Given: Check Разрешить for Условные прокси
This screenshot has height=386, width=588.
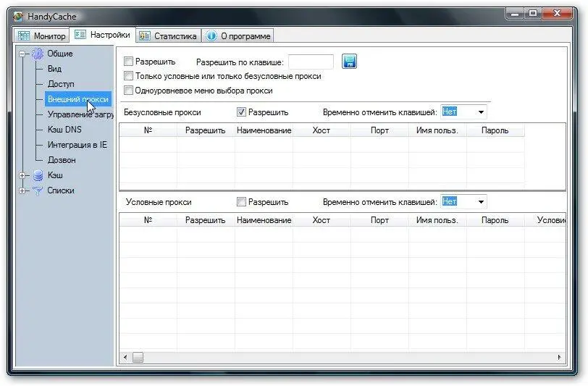Looking at the screenshot, I should pos(242,202).
